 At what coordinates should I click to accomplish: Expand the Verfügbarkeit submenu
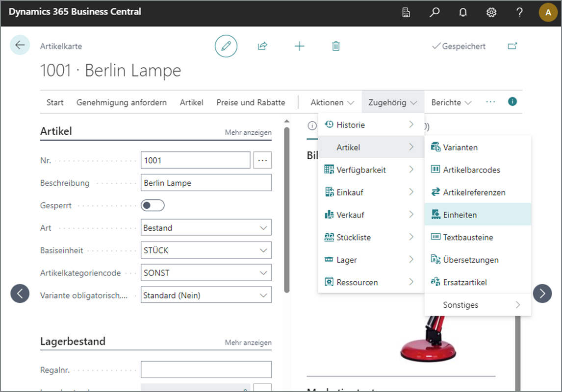(371, 170)
